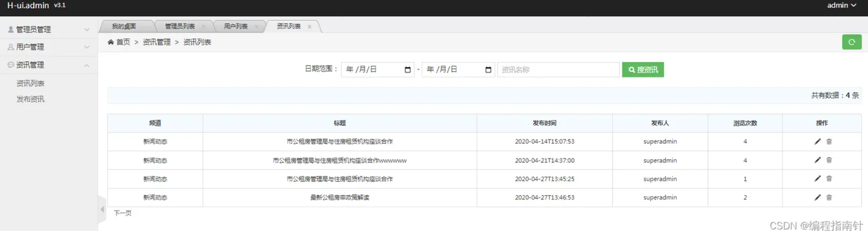
Task: Open 发布资讯 in the sidebar
Action: 30,99
